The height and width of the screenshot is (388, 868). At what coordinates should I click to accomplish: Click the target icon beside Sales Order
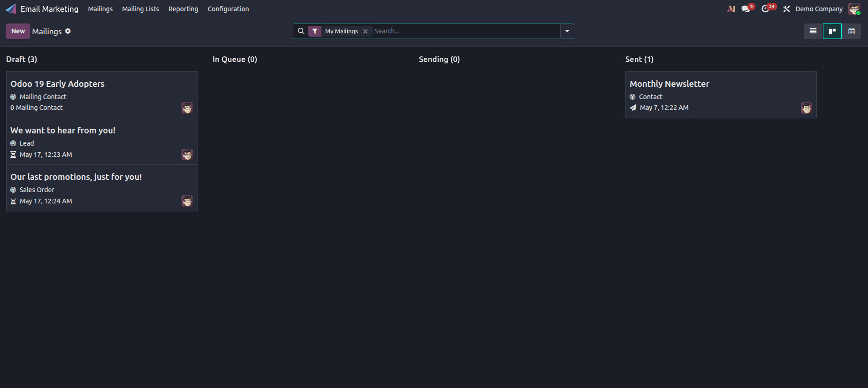[x=13, y=190]
